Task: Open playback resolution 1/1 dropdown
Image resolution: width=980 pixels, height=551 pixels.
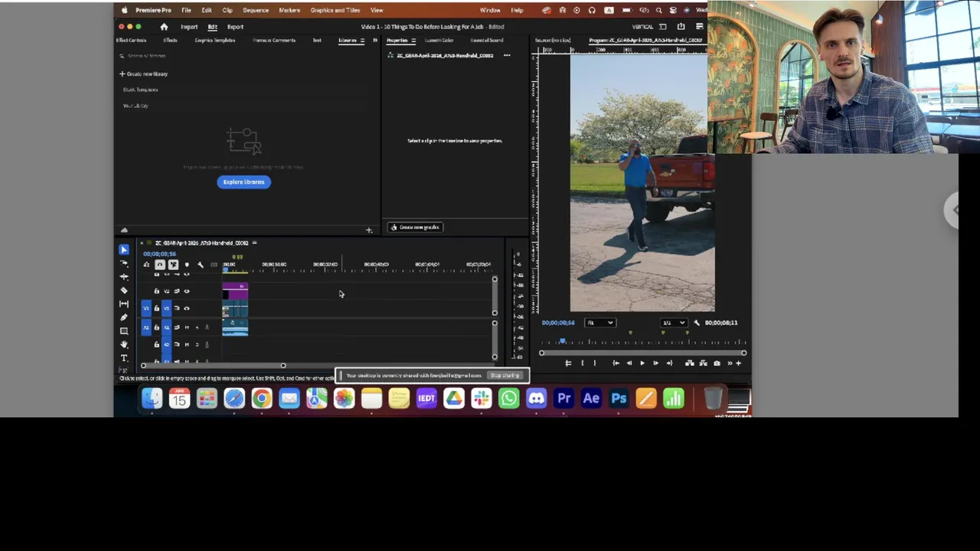Action: click(673, 323)
